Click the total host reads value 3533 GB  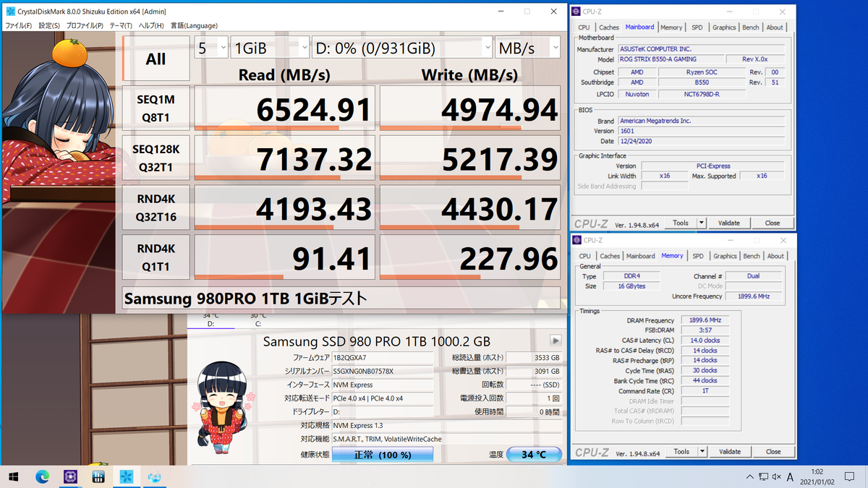click(x=533, y=357)
